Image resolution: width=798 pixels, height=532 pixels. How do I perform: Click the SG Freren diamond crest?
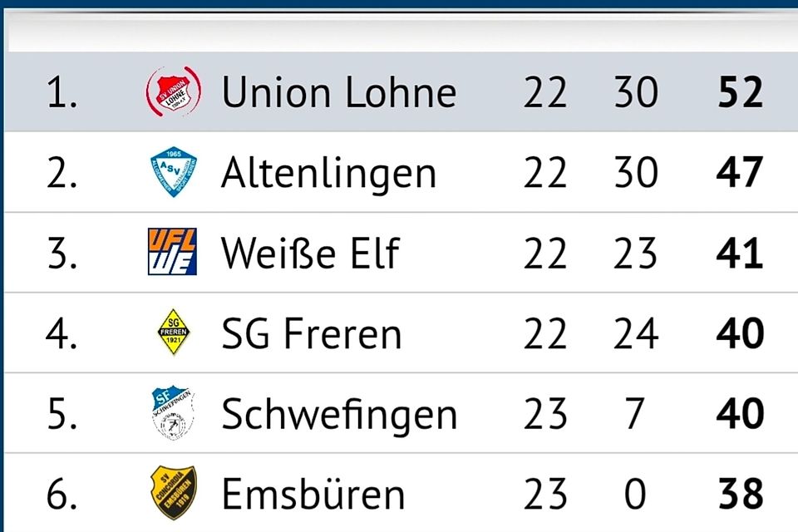coord(174,333)
